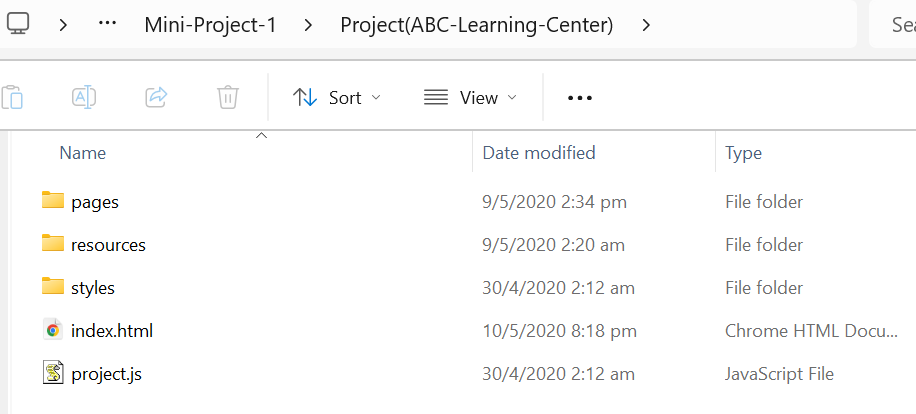916x414 pixels.
Task: Click Project(ABC-Learning-Center) breadcrumb segment
Action: [x=477, y=24]
